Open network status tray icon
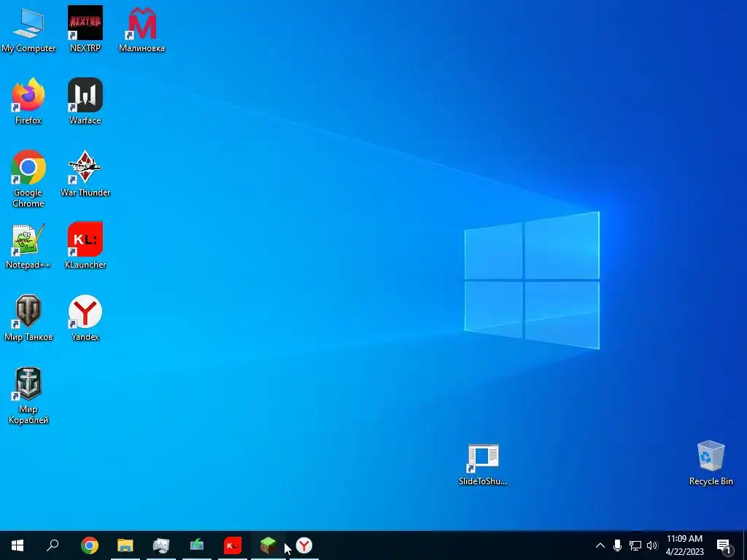Screen dimensions: 747x560 (635, 545)
